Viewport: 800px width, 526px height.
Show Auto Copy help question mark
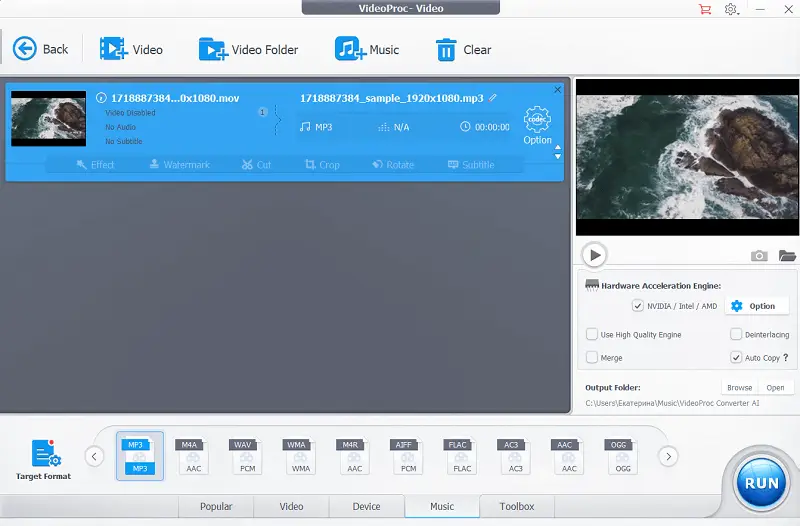(x=786, y=357)
